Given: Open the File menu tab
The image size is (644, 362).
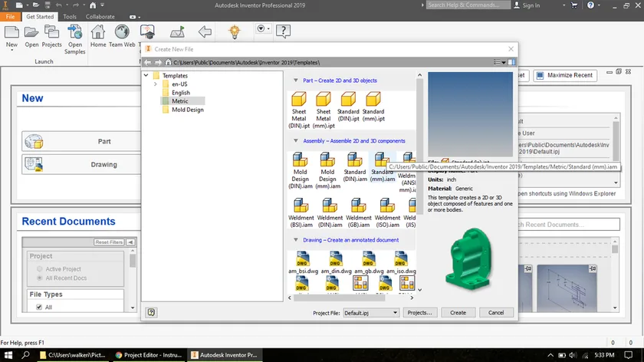Looking at the screenshot, I should click(x=10, y=17).
